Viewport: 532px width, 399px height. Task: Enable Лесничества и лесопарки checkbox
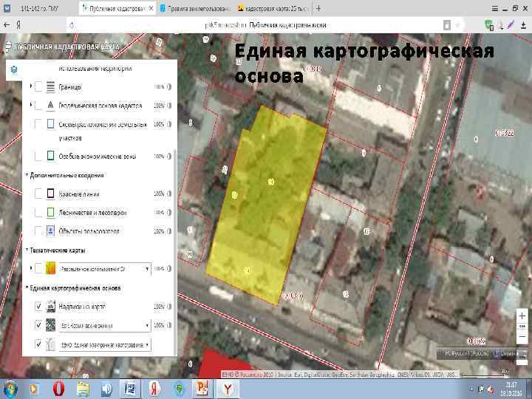coord(38,213)
